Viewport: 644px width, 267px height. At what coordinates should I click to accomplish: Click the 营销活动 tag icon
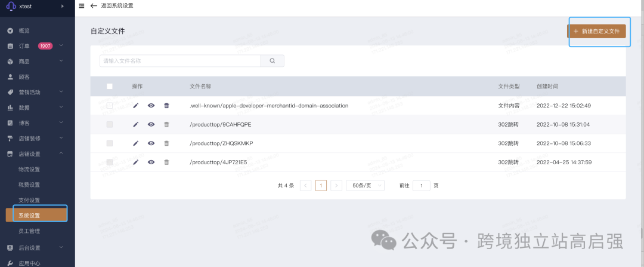[x=10, y=92]
